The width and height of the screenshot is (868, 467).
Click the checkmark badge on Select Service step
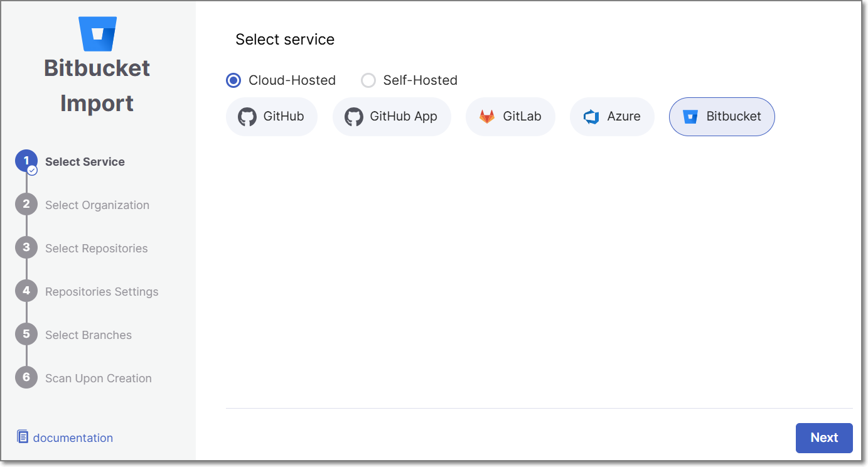coord(33,169)
